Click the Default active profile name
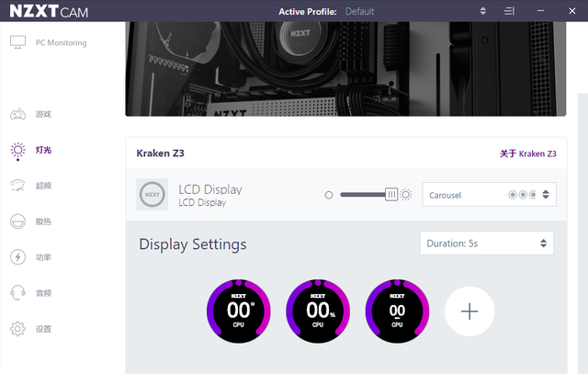The width and height of the screenshot is (588, 374). [x=359, y=12]
